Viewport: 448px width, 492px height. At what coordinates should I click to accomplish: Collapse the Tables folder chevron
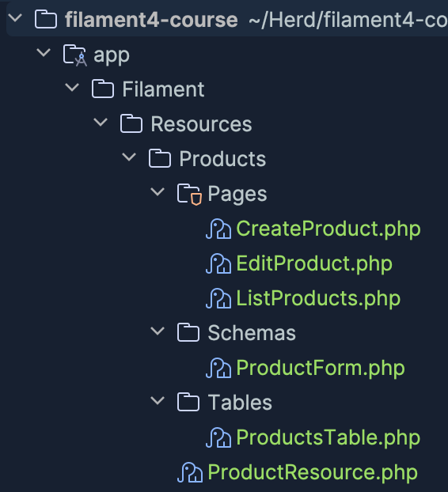(x=158, y=401)
